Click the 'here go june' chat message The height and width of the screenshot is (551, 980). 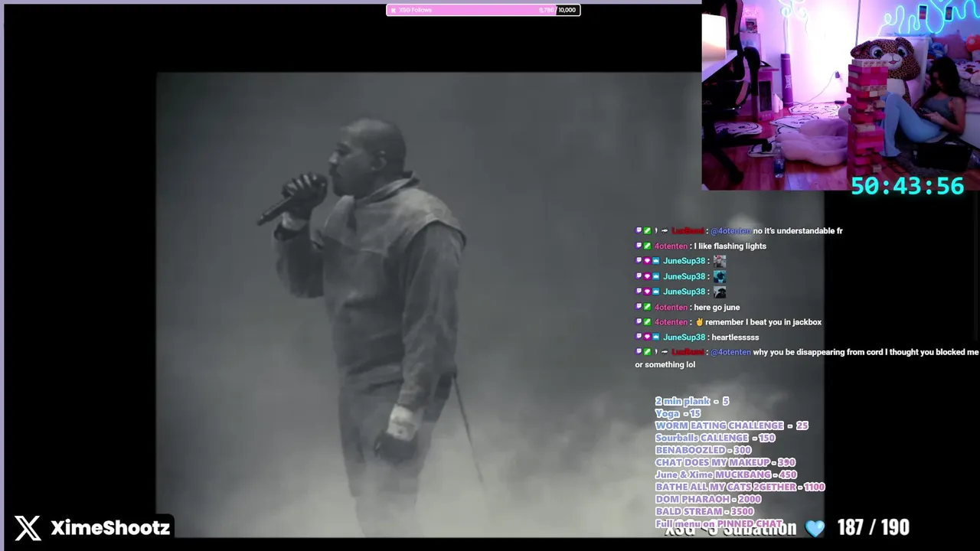click(x=717, y=307)
